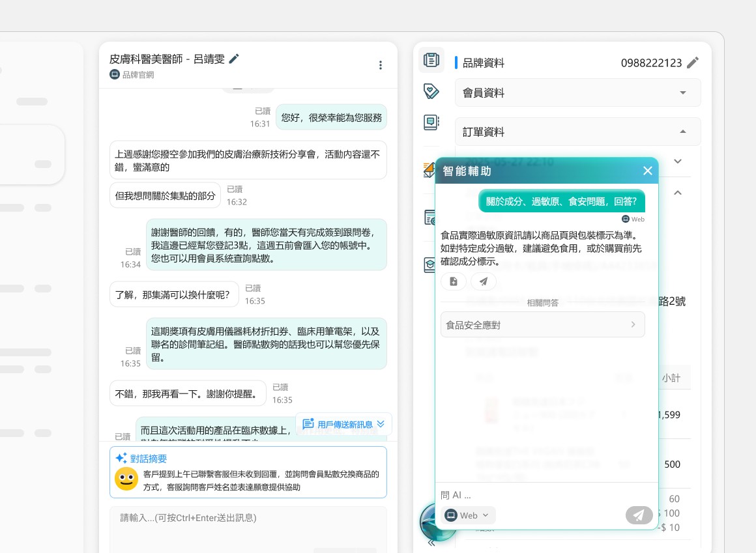
Task: Open the tag heart sidebar icon
Action: point(431,91)
